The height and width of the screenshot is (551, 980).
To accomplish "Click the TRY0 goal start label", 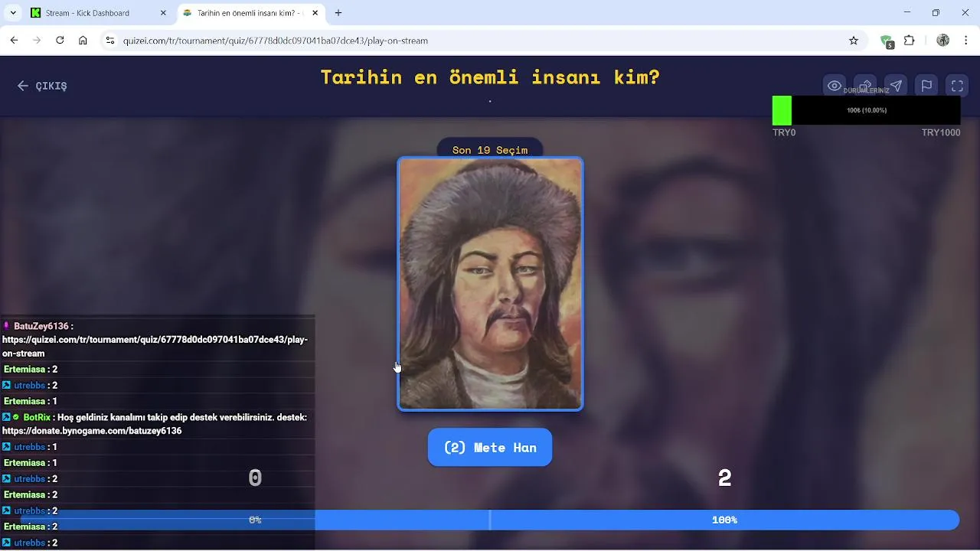I will (784, 132).
